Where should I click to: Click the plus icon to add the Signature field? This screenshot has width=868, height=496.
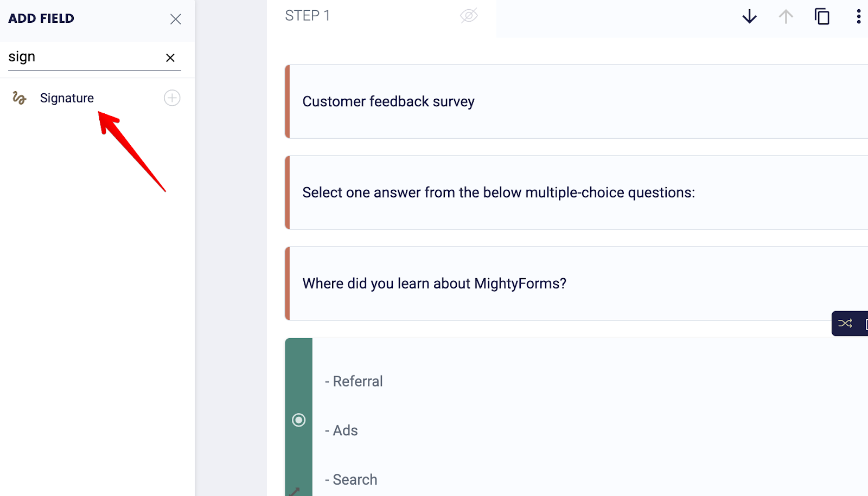[x=171, y=98]
